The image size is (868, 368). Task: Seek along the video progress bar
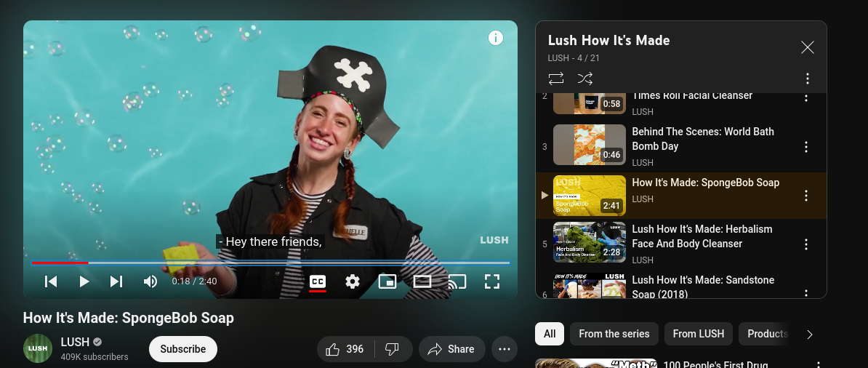pyautogui.click(x=270, y=263)
